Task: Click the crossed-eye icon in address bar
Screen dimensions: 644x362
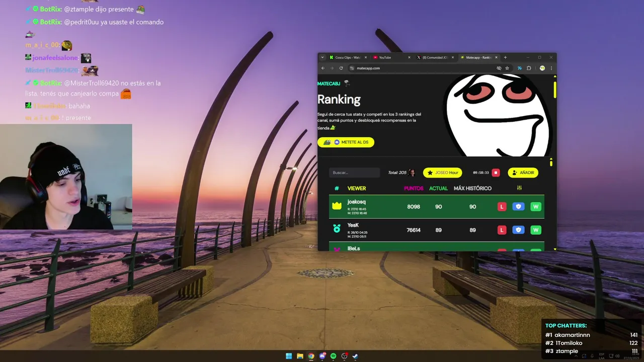Action: [499, 68]
